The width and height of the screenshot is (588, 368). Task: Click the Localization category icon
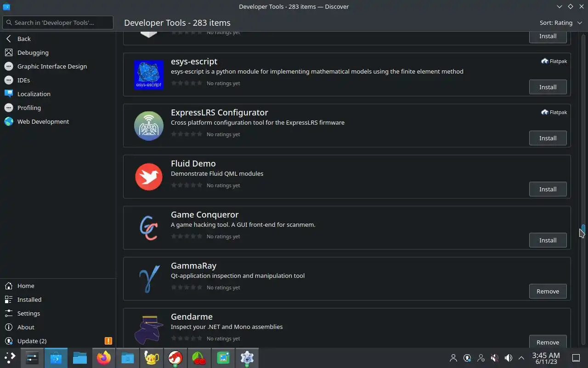coord(9,94)
